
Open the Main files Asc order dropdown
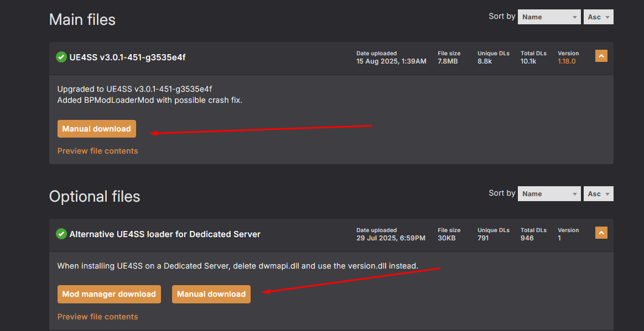598,17
